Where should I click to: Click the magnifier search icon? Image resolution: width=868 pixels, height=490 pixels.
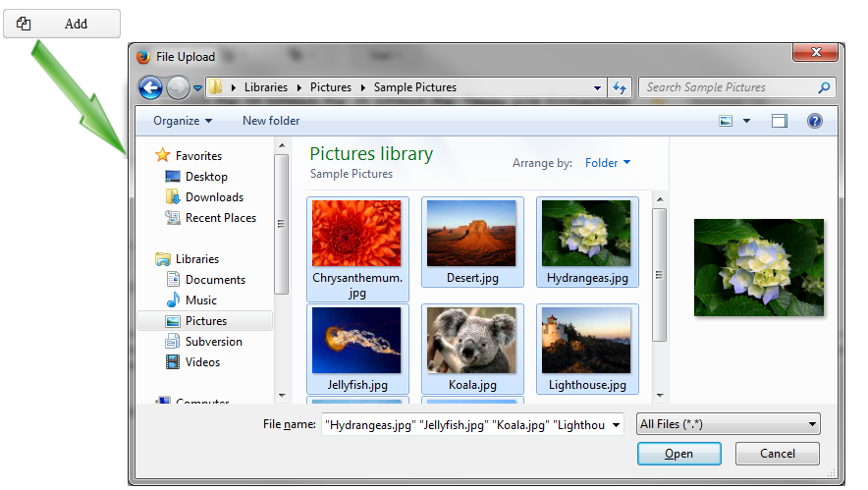(824, 87)
